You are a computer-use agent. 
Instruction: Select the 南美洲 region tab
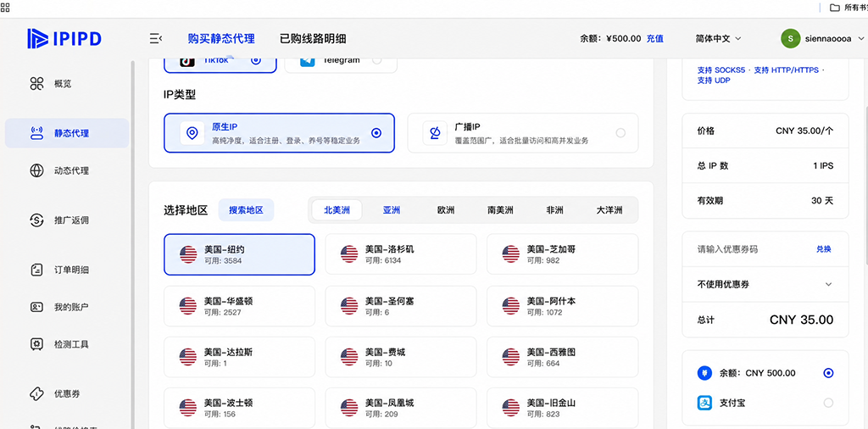[x=500, y=210]
